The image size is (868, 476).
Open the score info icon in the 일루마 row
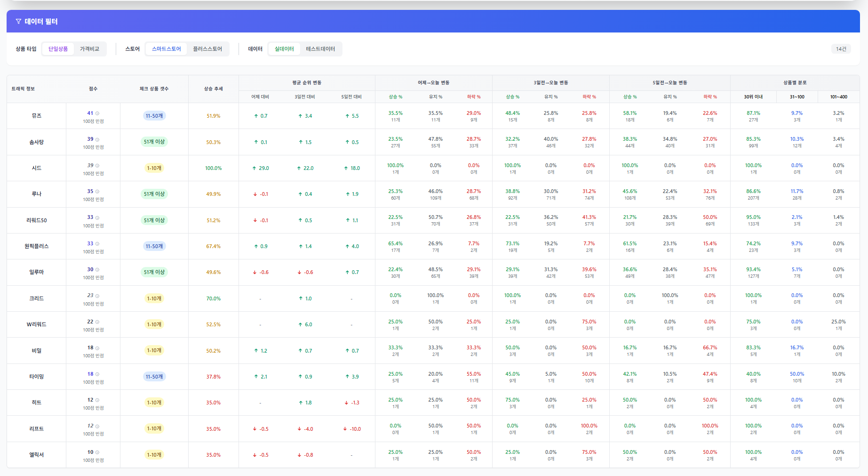[97, 270]
